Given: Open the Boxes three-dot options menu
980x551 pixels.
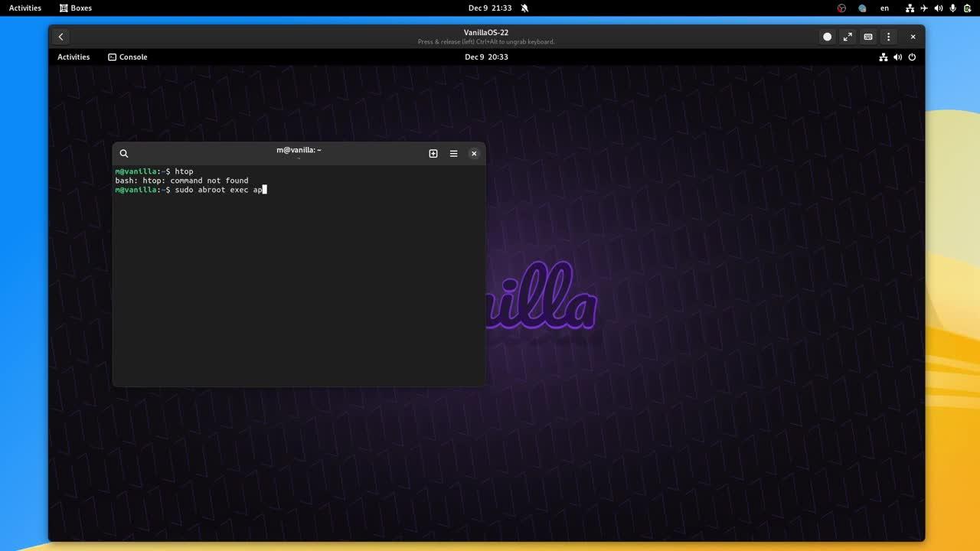Looking at the screenshot, I should pyautogui.click(x=888, y=36).
